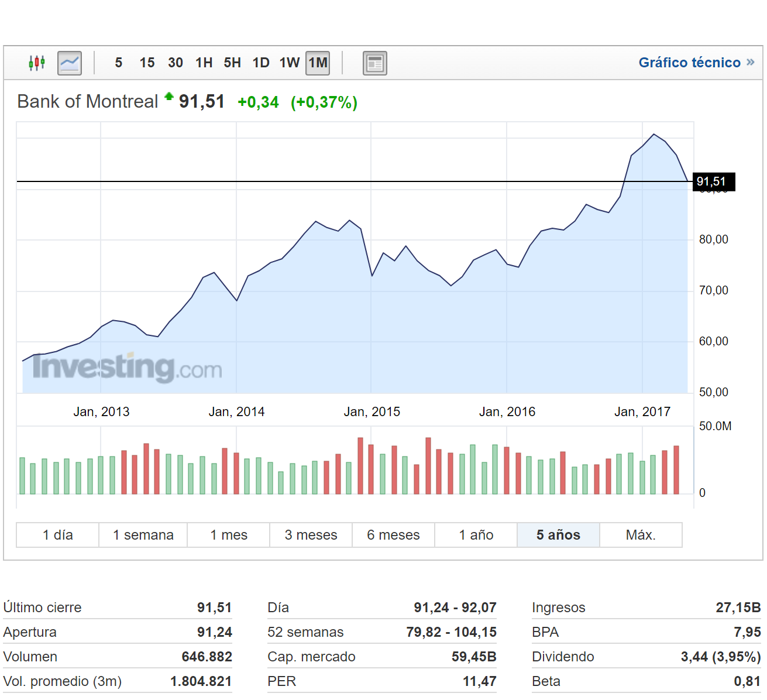767x700 pixels.
Task: Choose the 30 minute interval
Action: pyautogui.click(x=176, y=63)
